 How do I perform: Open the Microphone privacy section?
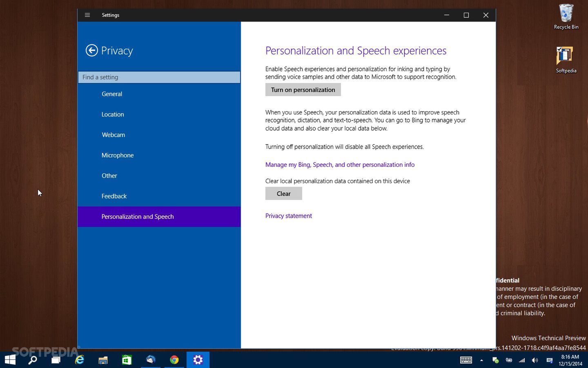159,155
